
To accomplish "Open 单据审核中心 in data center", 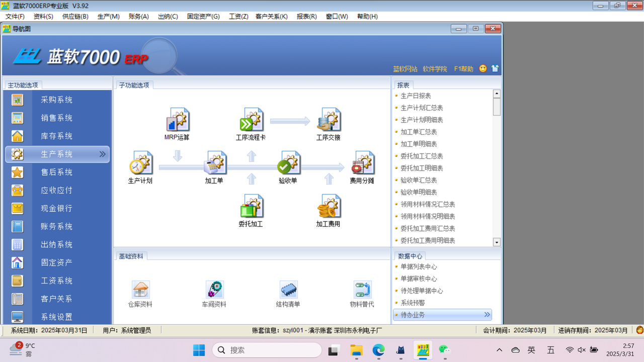I will (x=419, y=279).
